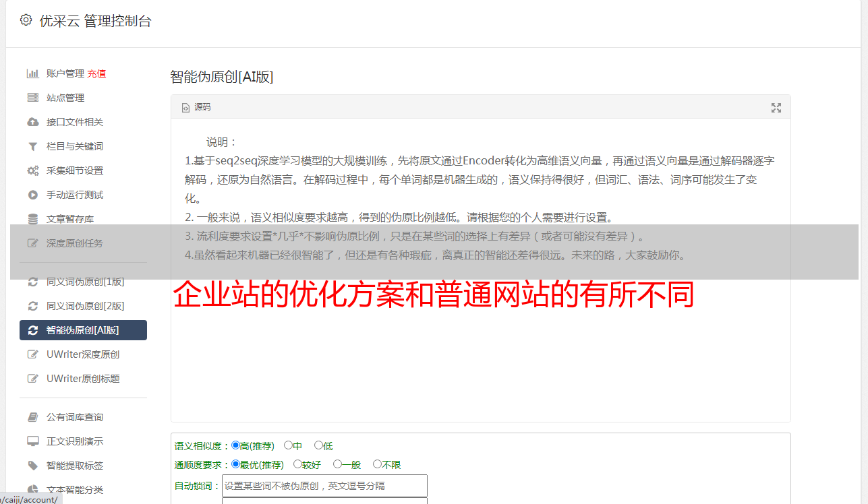Click the gear icon beside 优采云 管理控制台
This screenshot has width=868, height=504.
pyautogui.click(x=26, y=20)
